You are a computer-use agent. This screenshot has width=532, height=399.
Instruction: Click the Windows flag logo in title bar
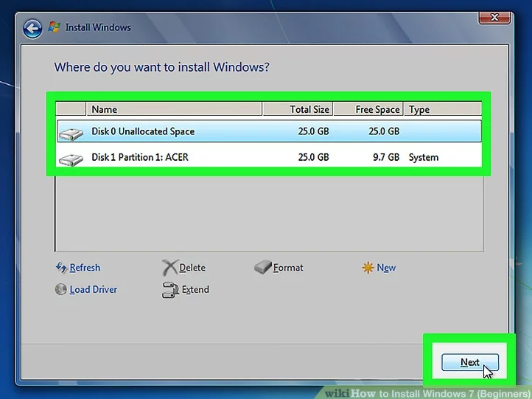54,27
